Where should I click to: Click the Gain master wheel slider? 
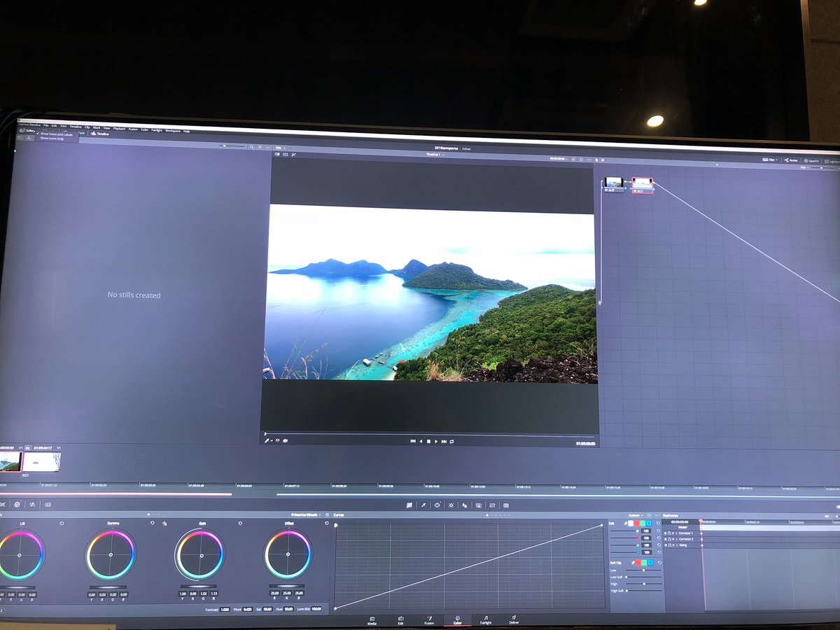point(199,587)
